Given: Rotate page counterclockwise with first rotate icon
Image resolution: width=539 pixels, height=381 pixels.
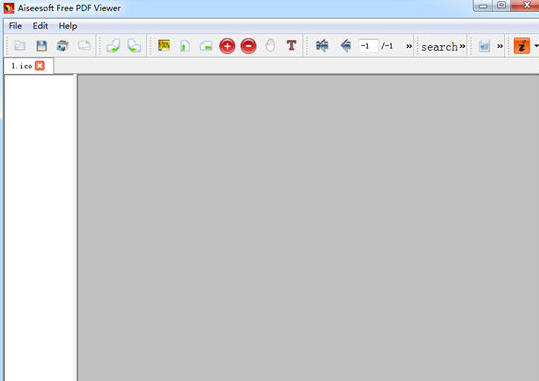Looking at the screenshot, I should 113,45.
